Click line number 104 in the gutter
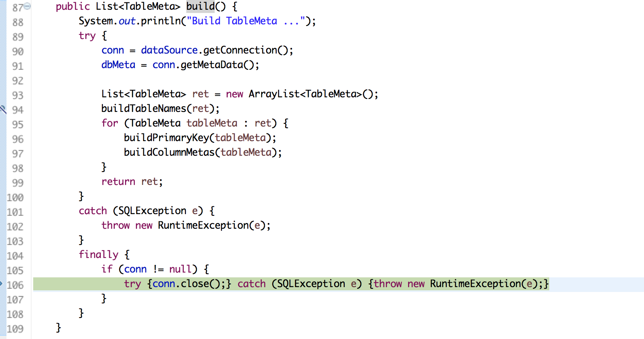The image size is (644, 339). point(15,256)
